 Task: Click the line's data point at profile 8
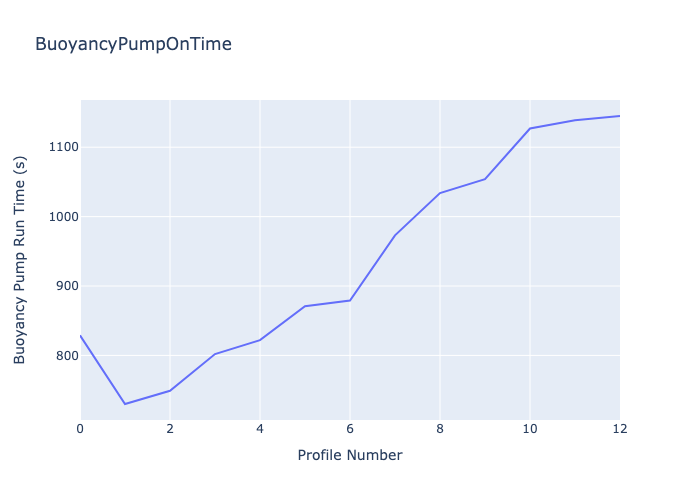tap(440, 193)
